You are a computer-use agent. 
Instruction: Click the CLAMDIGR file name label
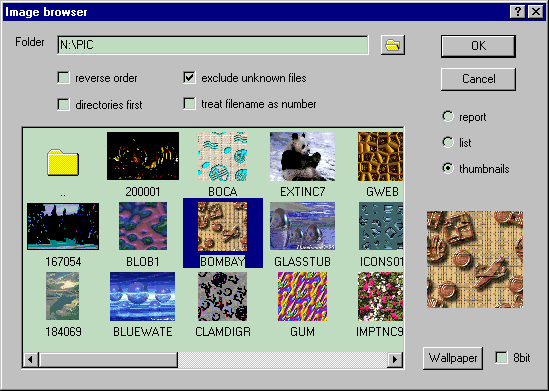point(223,332)
